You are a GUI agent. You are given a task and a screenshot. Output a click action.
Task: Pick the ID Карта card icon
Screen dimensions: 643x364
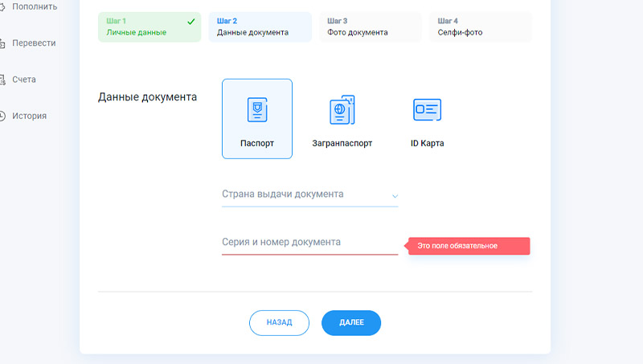coord(427,110)
